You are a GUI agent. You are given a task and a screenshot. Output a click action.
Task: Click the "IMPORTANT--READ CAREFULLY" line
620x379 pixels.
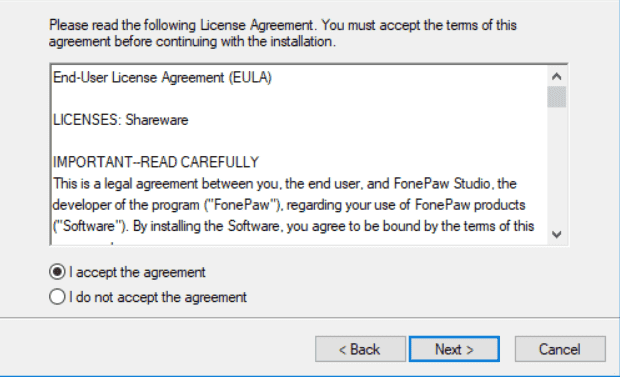click(156, 162)
